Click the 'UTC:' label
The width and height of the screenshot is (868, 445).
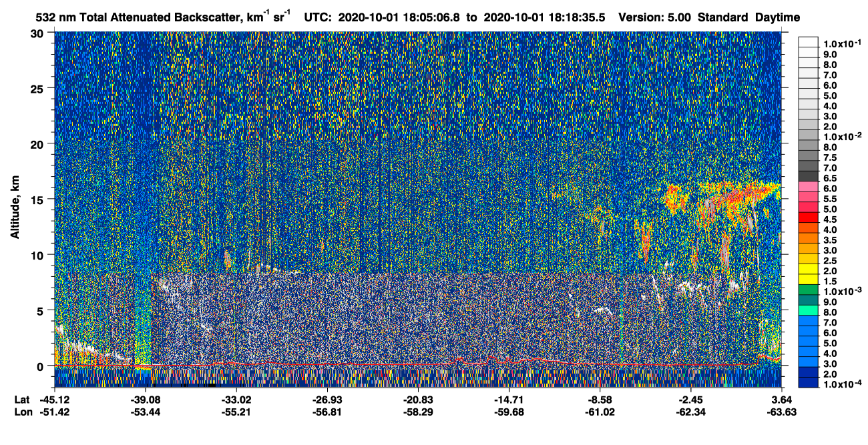point(318,17)
